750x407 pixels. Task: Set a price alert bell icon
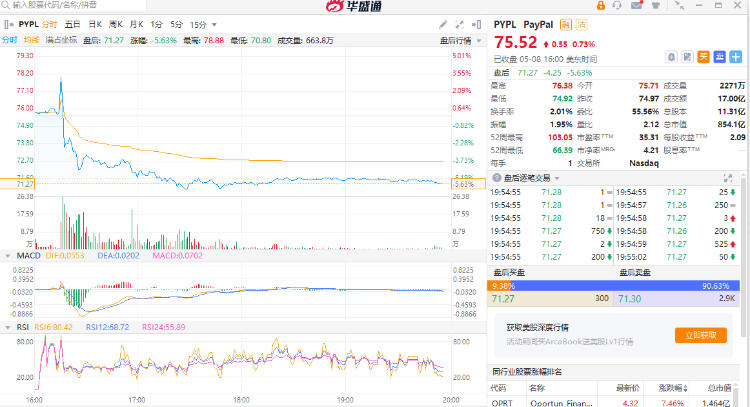coord(672,57)
